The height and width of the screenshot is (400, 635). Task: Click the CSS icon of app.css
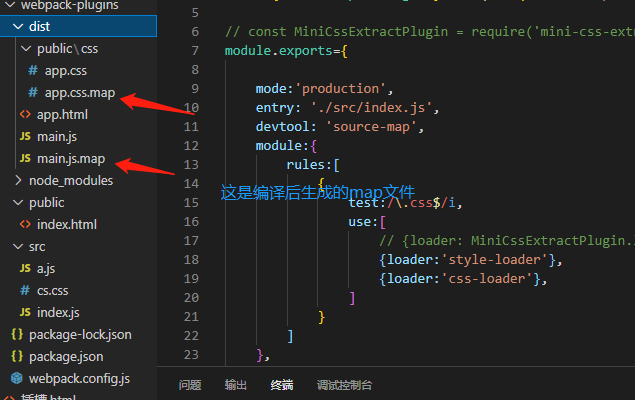(x=33, y=70)
